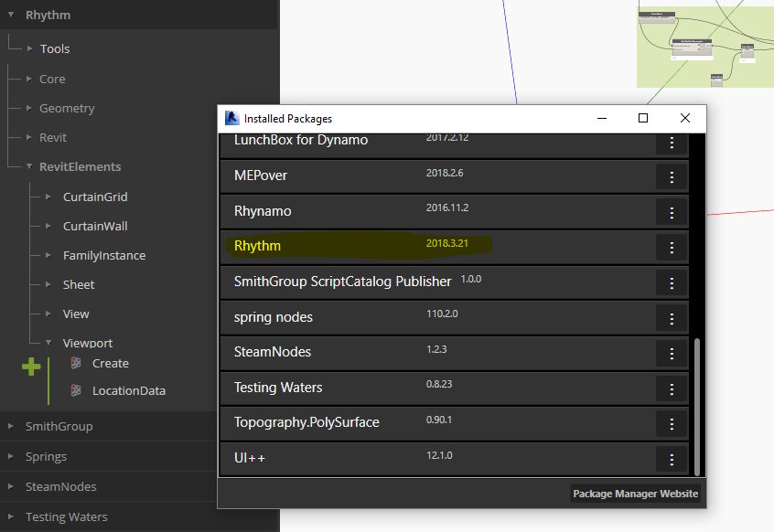The image size is (774, 532).
Task: Expand the Tools subcategory
Action: (x=29, y=48)
